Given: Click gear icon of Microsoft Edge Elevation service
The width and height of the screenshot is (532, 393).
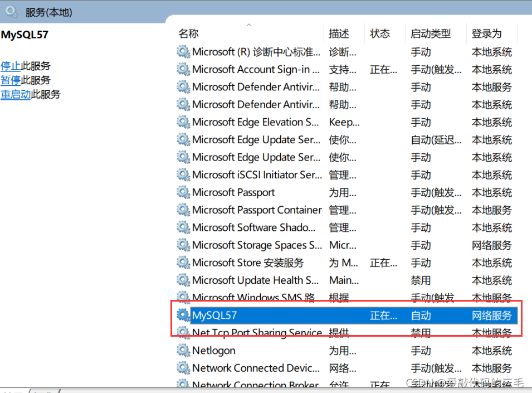Looking at the screenshot, I should point(183,122).
